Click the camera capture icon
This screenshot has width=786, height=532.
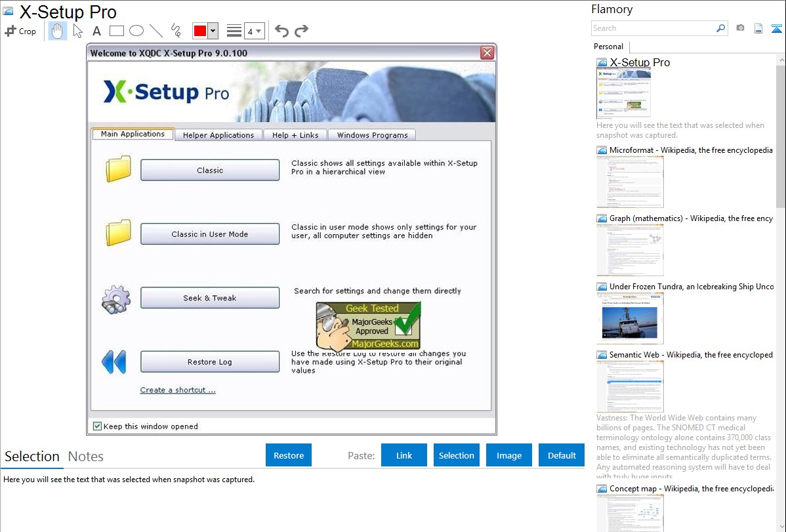[740, 28]
